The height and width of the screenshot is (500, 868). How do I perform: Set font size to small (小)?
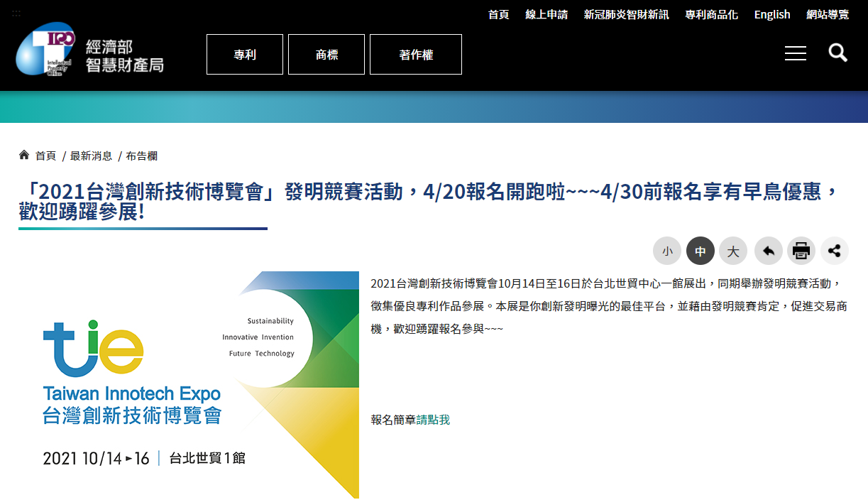[667, 251]
